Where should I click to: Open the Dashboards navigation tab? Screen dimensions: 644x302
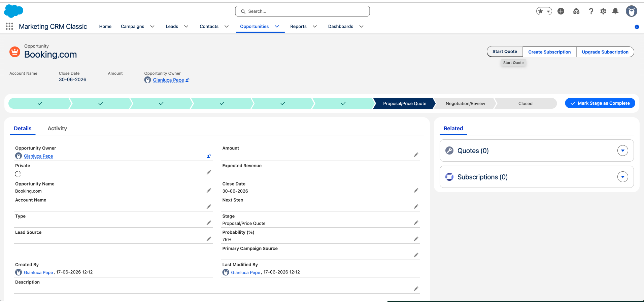click(x=341, y=26)
